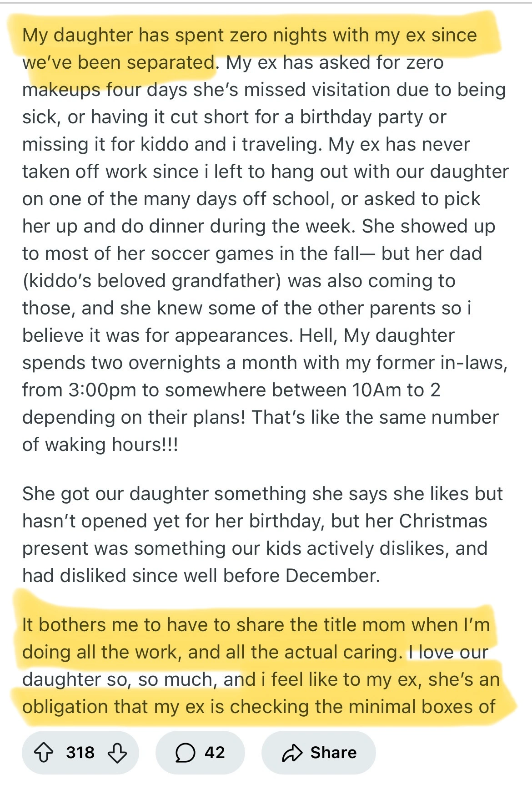Click the highlighted "we've been separated" text
This screenshot has height=800, width=532.
118,62
